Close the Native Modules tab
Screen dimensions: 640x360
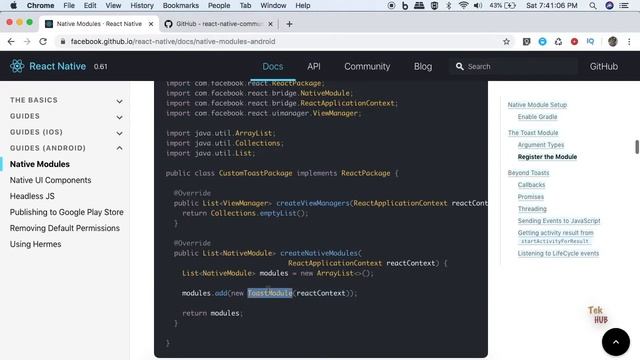[151, 24]
